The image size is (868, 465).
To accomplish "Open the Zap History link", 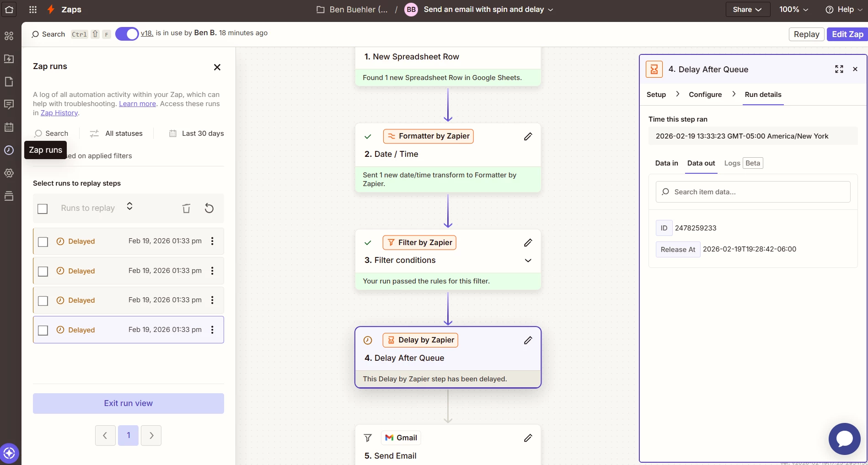I will (x=59, y=113).
